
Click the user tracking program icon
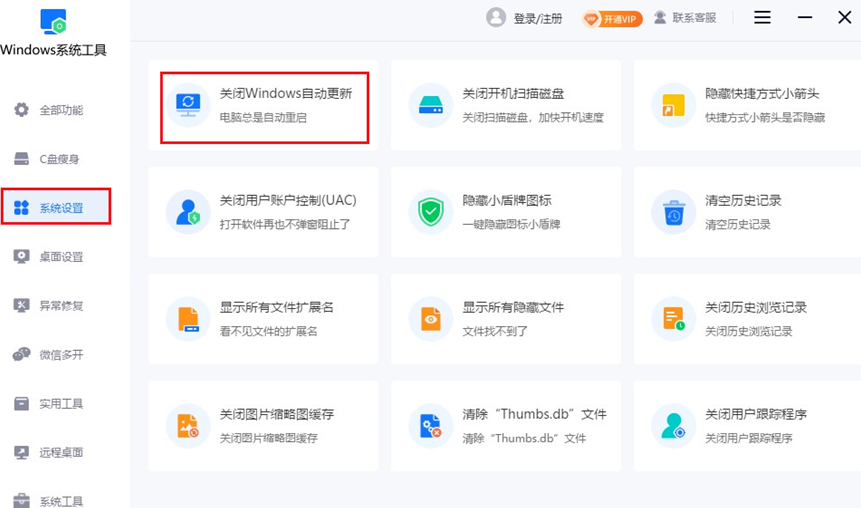point(673,426)
